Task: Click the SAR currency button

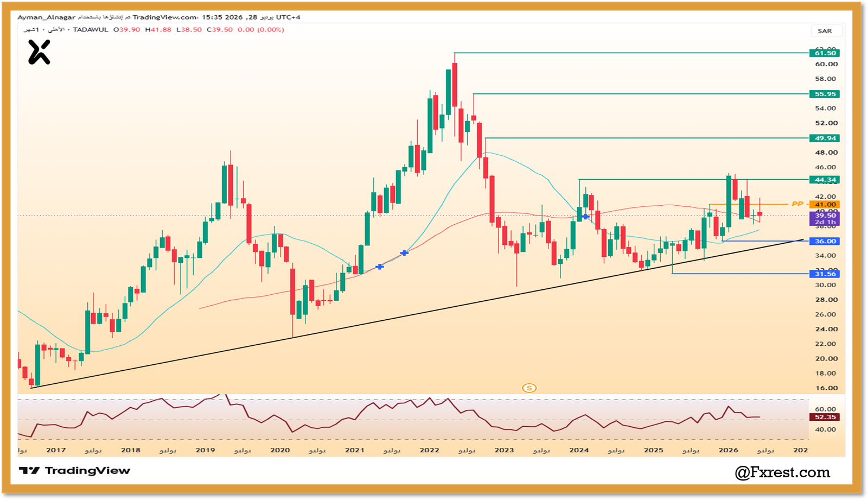Action: [x=825, y=31]
